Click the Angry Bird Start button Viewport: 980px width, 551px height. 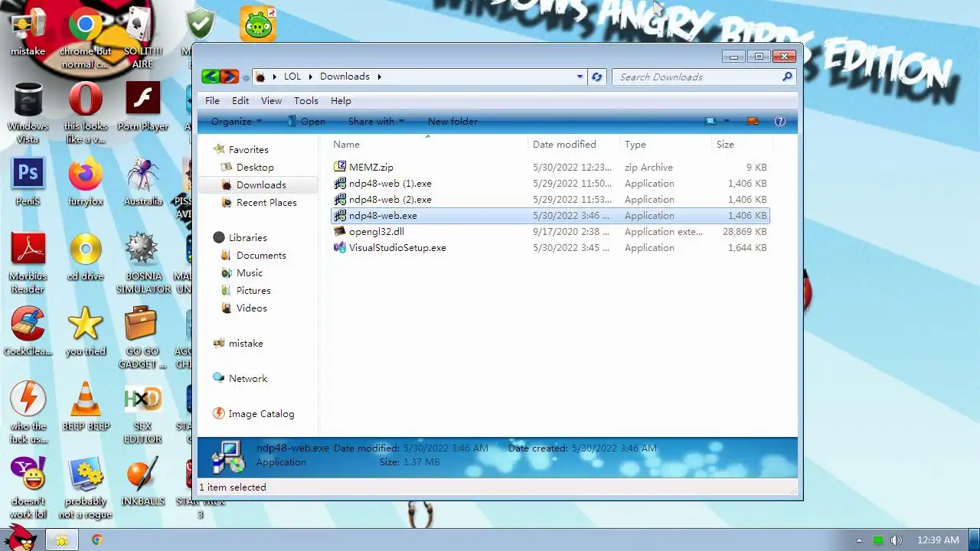click(21, 537)
